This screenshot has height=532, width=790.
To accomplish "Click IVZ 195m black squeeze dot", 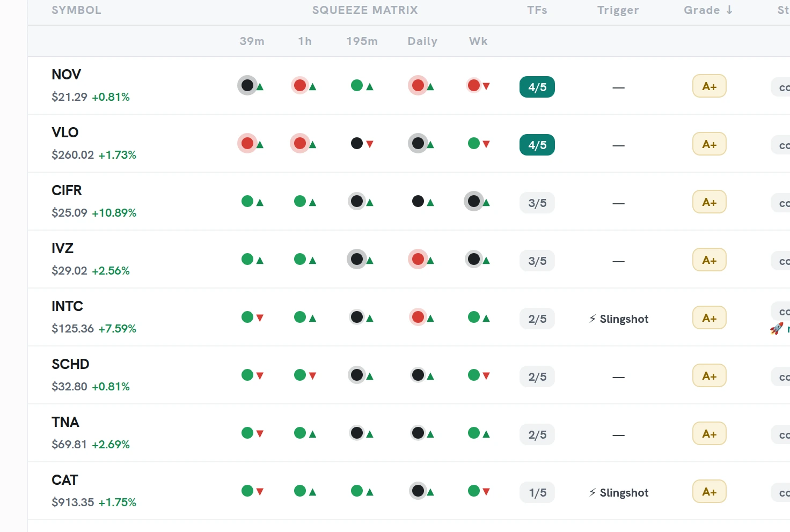I will pyautogui.click(x=357, y=259).
